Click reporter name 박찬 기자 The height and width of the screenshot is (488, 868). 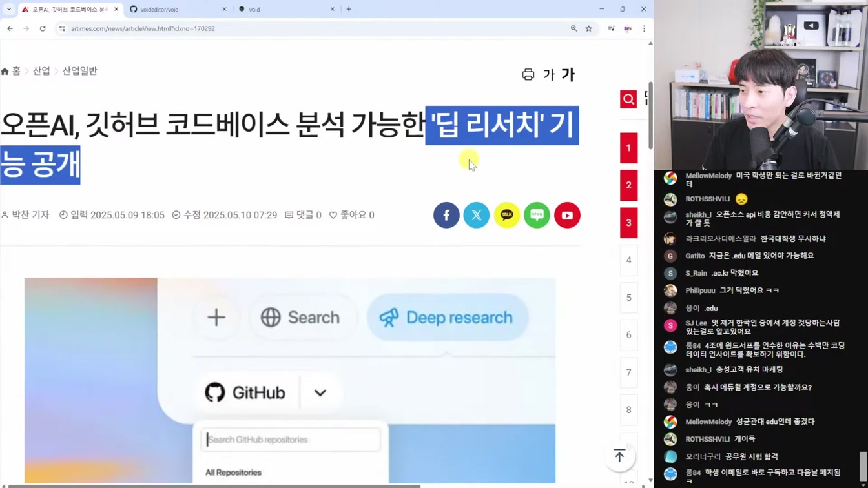pos(26,215)
